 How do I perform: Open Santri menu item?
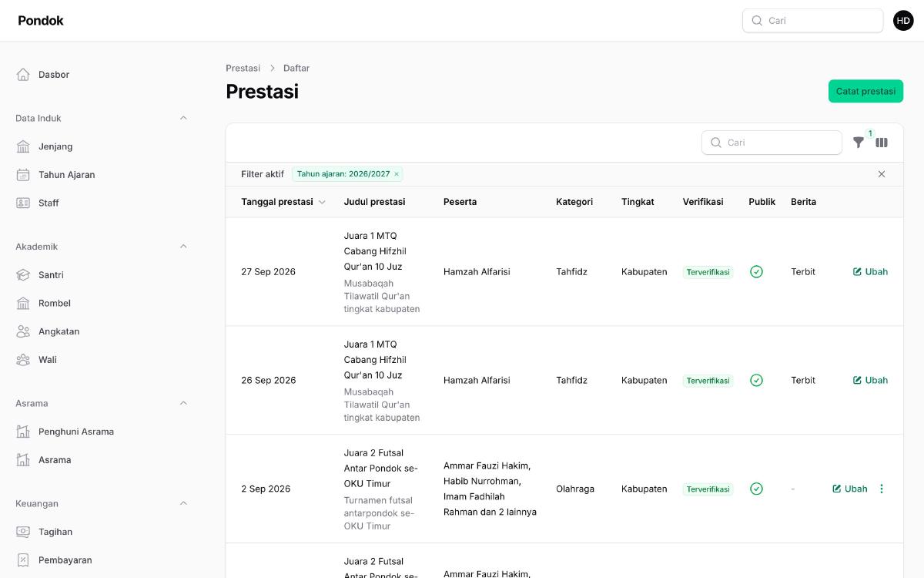pos(102,275)
